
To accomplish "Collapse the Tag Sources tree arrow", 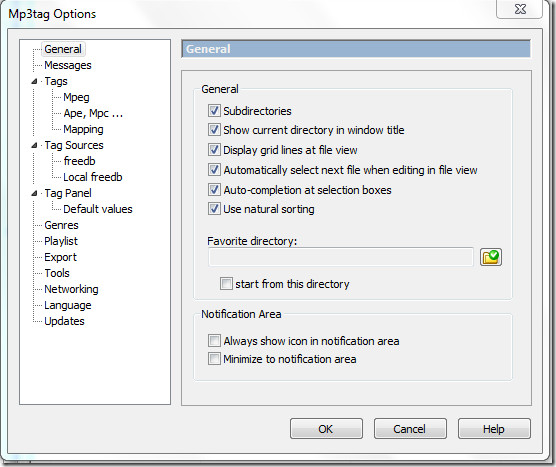I will point(34,145).
